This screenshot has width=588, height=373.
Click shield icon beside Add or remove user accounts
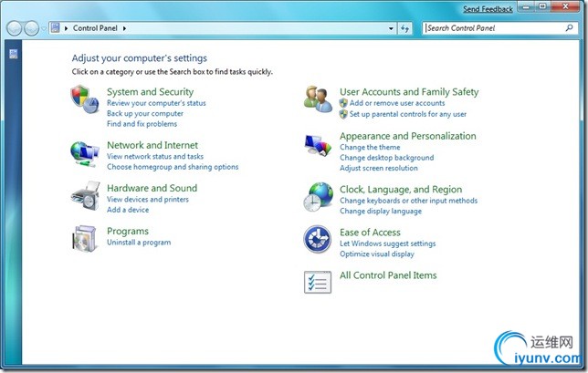[343, 103]
